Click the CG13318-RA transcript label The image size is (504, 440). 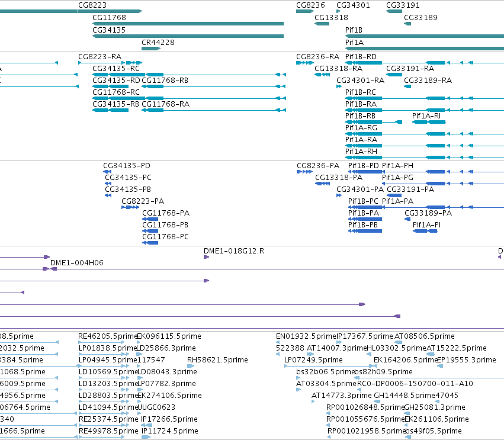pyautogui.click(x=338, y=69)
